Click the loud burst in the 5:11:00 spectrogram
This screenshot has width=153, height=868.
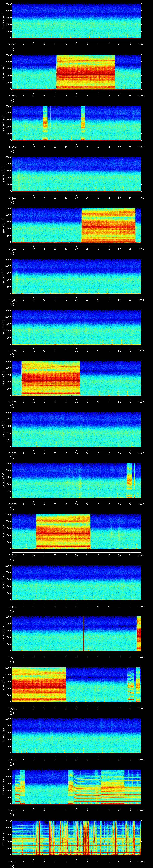(x=86, y=72)
